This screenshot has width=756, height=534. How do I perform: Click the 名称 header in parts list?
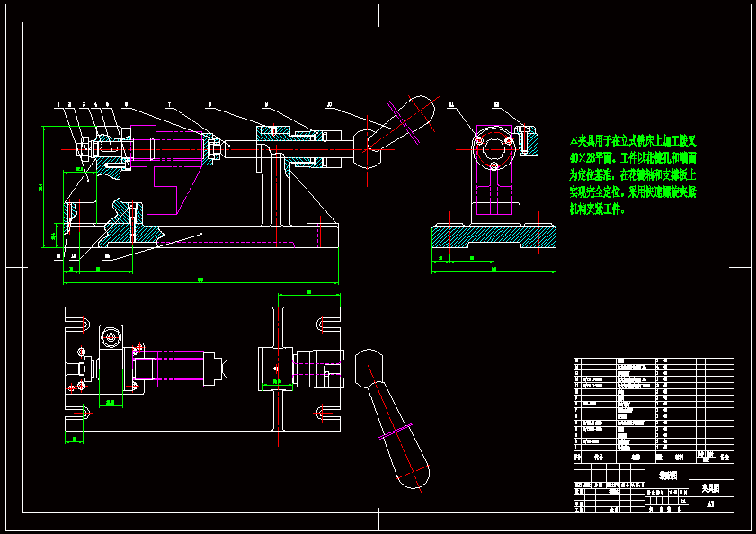tap(636, 458)
